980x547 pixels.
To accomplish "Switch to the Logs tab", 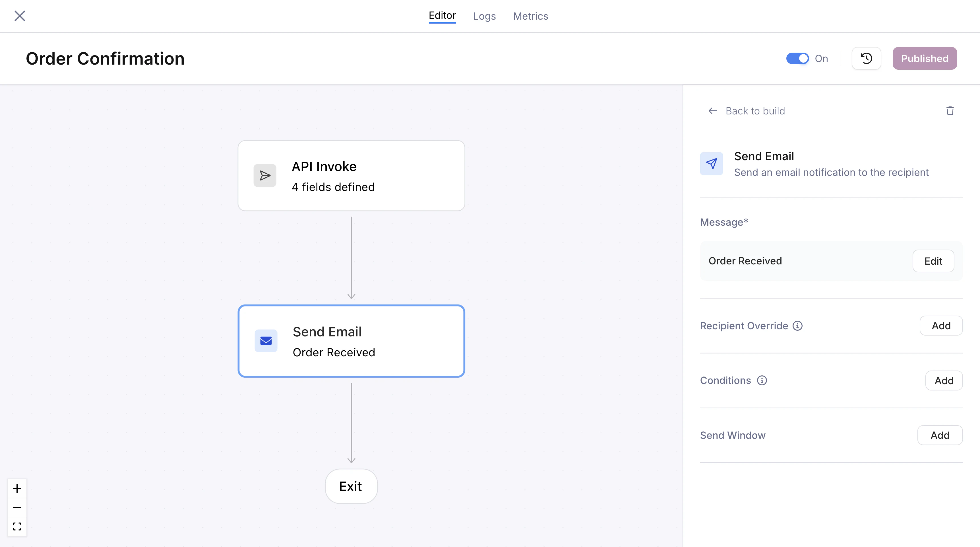I will tap(484, 16).
